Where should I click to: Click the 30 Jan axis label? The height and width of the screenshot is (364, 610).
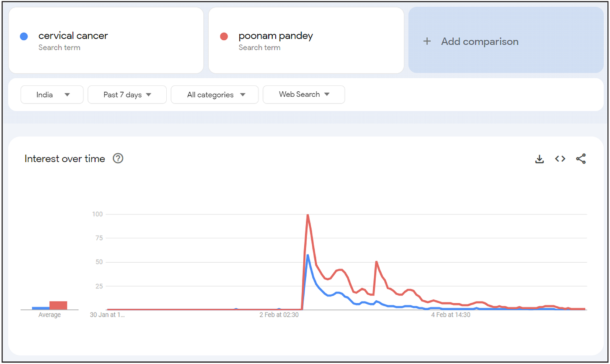click(107, 315)
